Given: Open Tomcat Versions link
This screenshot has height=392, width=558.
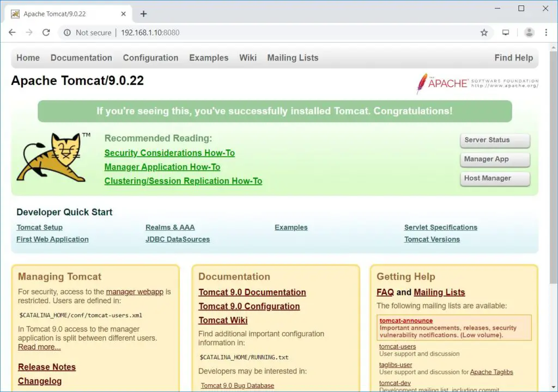Looking at the screenshot, I should (432, 239).
